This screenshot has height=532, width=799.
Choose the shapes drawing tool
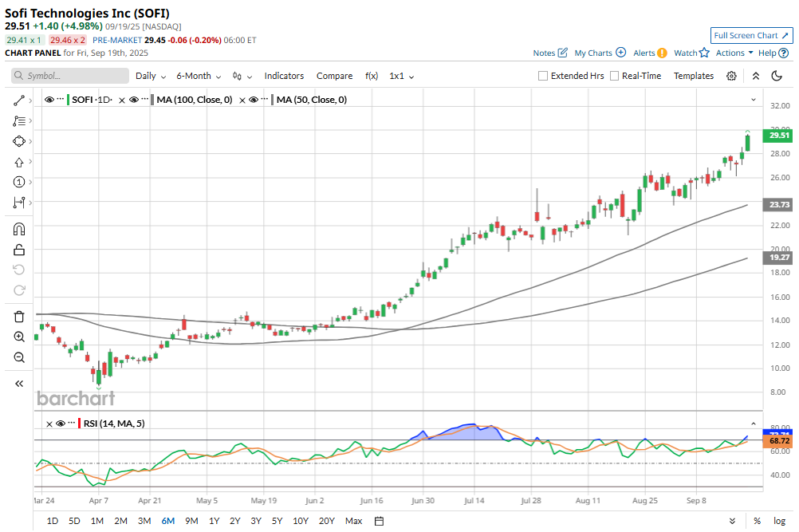[19, 141]
